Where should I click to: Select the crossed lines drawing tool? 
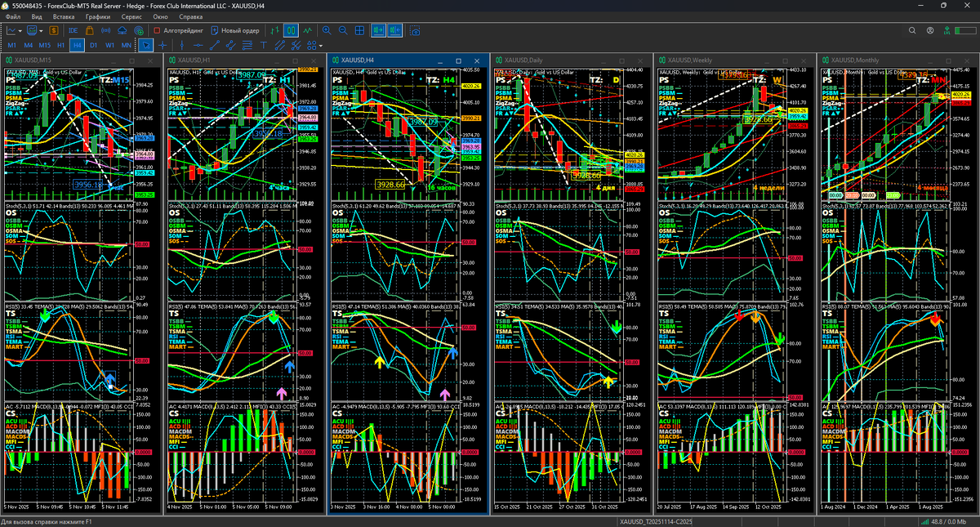(296, 45)
